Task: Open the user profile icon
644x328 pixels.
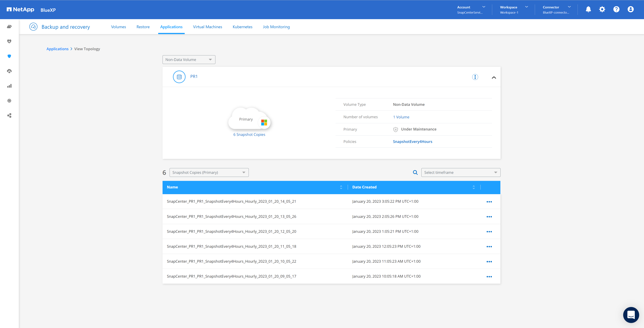Action: click(631, 10)
